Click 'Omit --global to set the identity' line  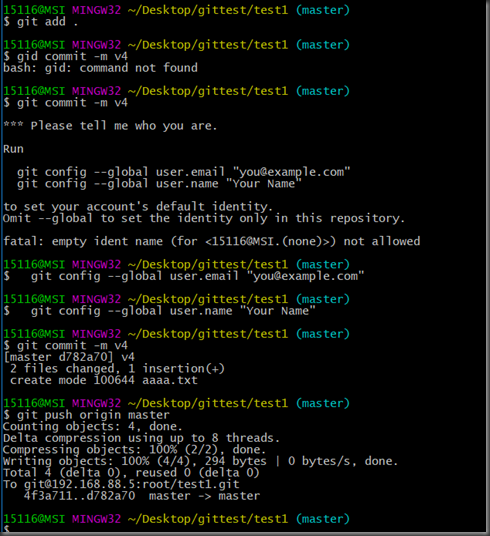pyautogui.click(x=204, y=218)
